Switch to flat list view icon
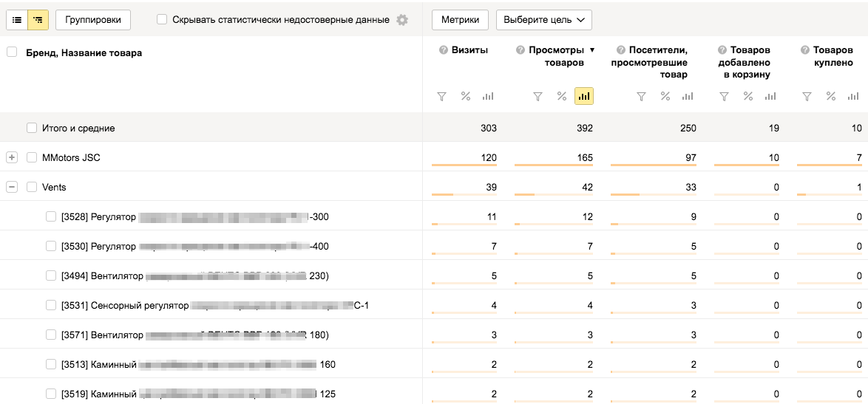 [x=17, y=20]
